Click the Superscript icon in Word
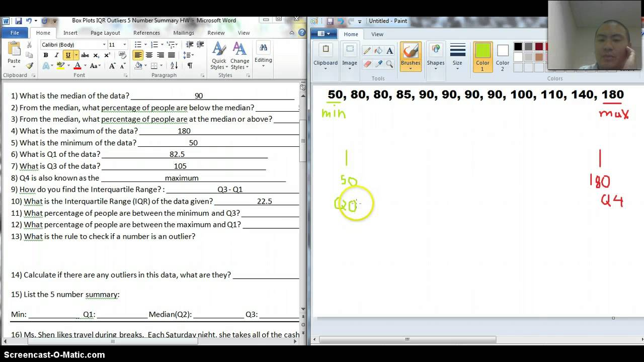 107,55
